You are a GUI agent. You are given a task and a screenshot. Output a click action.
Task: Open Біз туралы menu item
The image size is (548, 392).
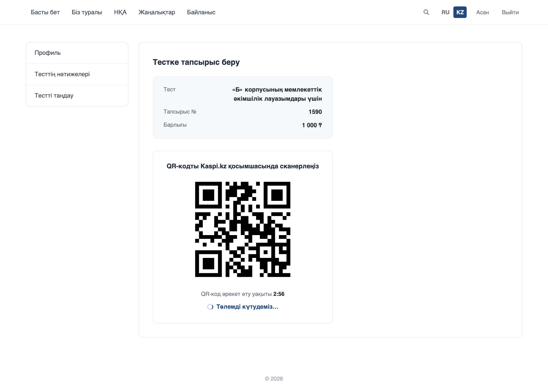coord(87,12)
